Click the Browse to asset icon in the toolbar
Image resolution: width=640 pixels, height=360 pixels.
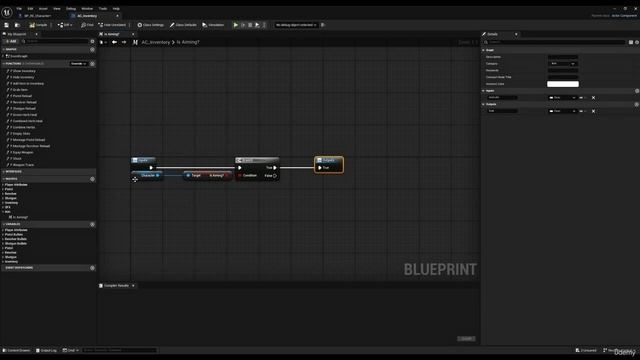(17, 25)
